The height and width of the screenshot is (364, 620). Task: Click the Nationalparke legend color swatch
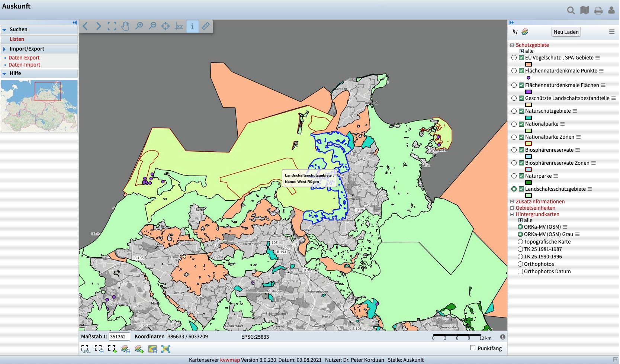click(528, 131)
